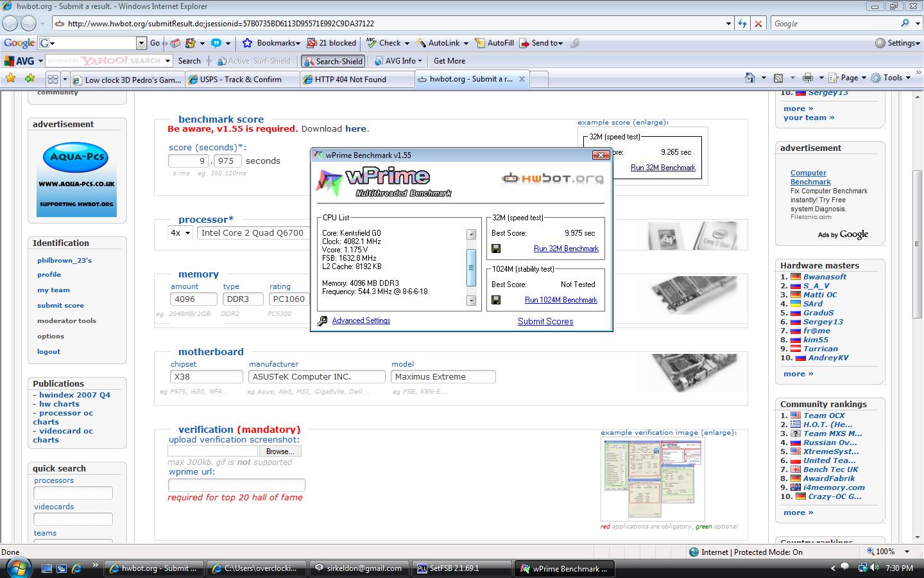The width and height of the screenshot is (924, 578).
Task: Click the AutoLink toolbar icon
Action: point(421,43)
